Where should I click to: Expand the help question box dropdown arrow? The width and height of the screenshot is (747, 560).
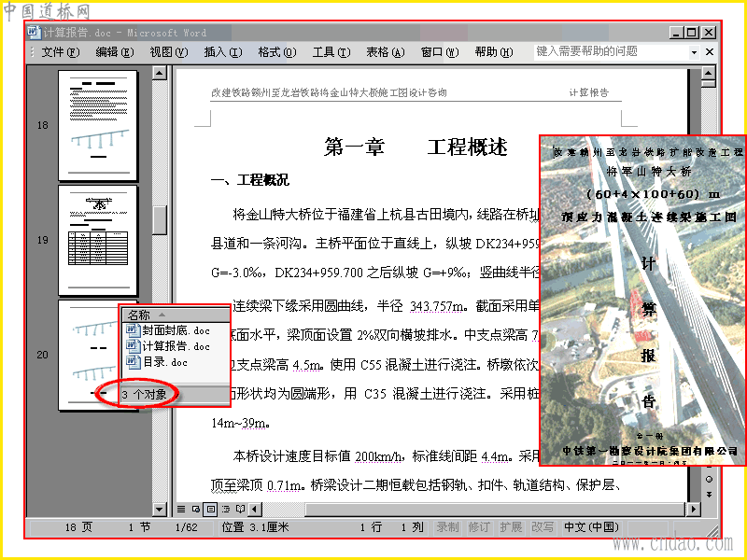click(694, 52)
